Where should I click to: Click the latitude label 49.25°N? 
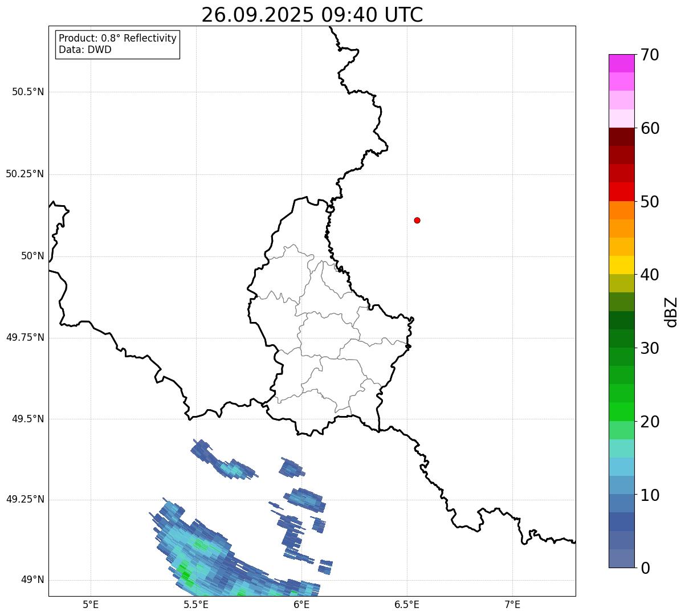(25, 500)
